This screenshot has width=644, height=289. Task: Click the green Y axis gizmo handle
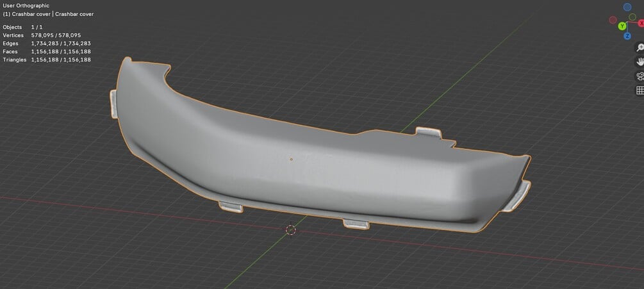(x=622, y=26)
